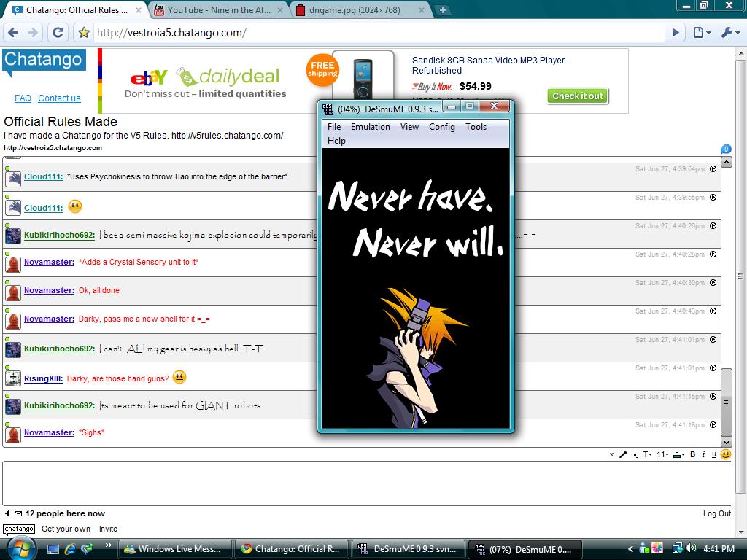
Task: Open Help menu in DeSmuME
Action: [x=336, y=141]
